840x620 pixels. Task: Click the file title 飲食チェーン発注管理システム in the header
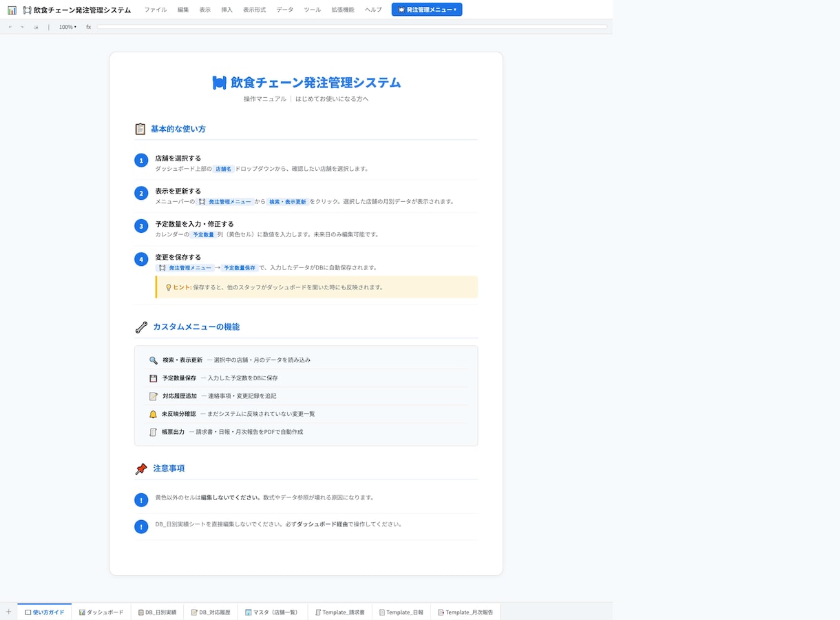tap(82, 10)
